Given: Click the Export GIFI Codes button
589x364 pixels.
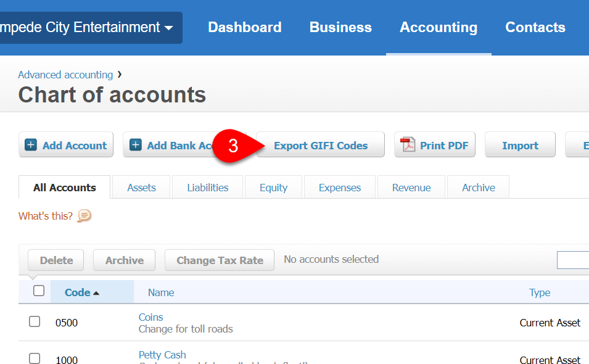Looking at the screenshot, I should coord(320,144).
